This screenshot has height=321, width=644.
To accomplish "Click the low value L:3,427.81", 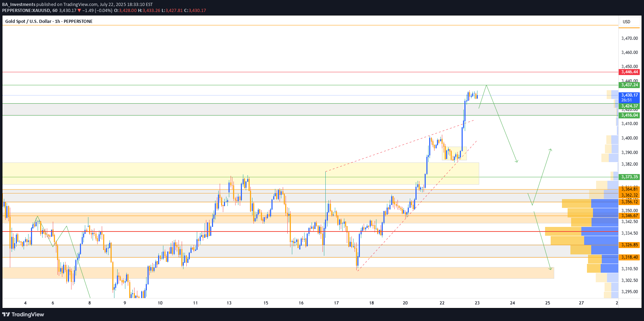I will 172,11.
